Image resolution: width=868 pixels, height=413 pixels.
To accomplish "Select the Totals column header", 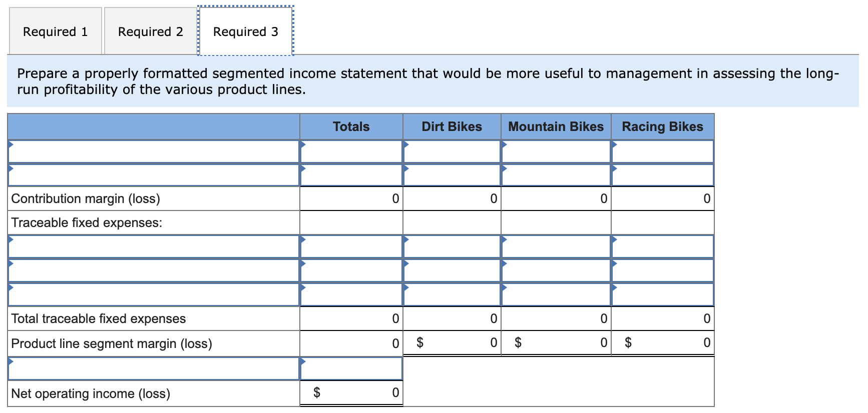I will (351, 126).
